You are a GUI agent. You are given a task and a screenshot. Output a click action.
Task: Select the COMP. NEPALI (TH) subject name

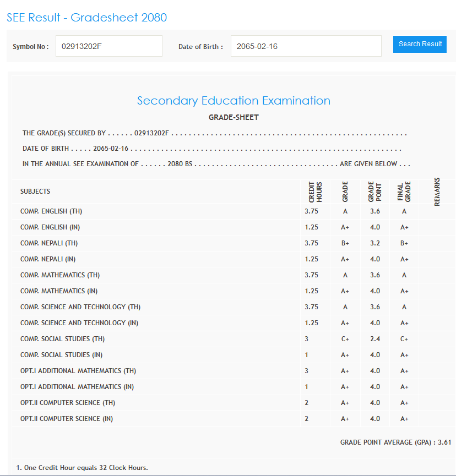tap(49, 243)
